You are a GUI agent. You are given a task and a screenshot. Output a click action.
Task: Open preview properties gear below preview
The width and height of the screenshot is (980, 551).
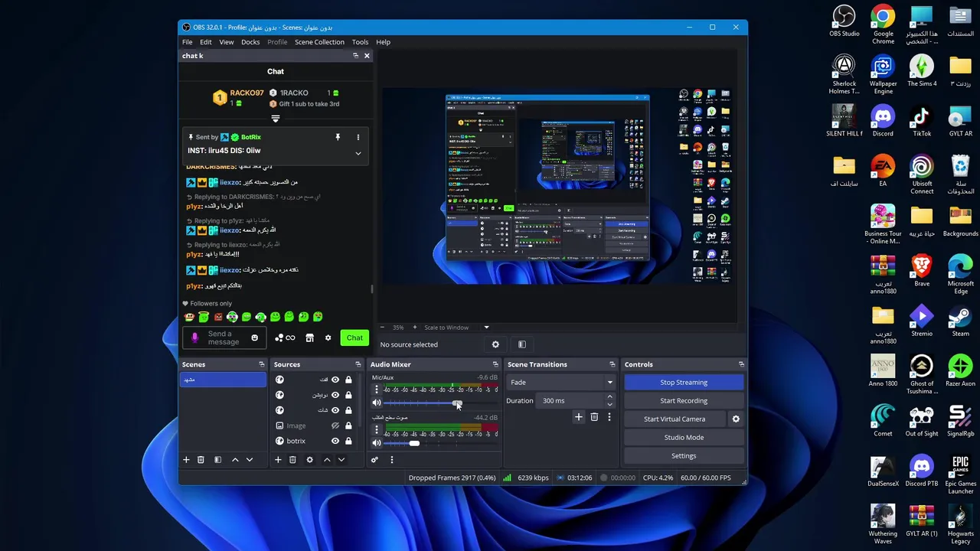click(495, 344)
